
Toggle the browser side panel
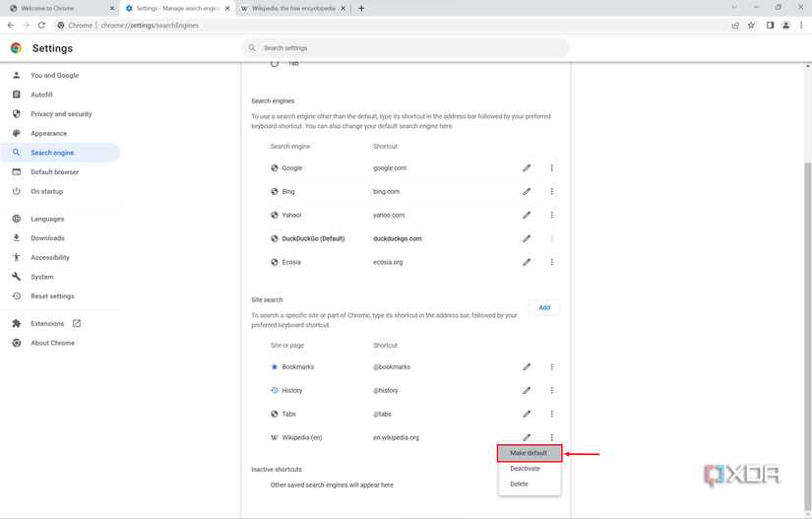pyautogui.click(x=770, y=25)
